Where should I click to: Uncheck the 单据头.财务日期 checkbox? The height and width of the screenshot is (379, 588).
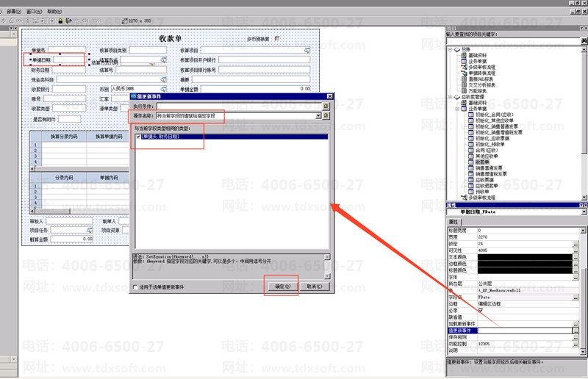click(x=138, y=137)
